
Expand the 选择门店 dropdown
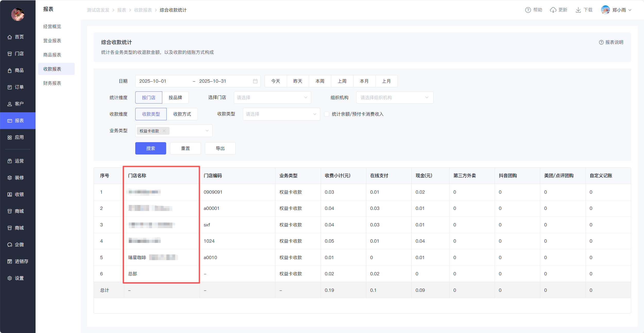tap(272, 98)
